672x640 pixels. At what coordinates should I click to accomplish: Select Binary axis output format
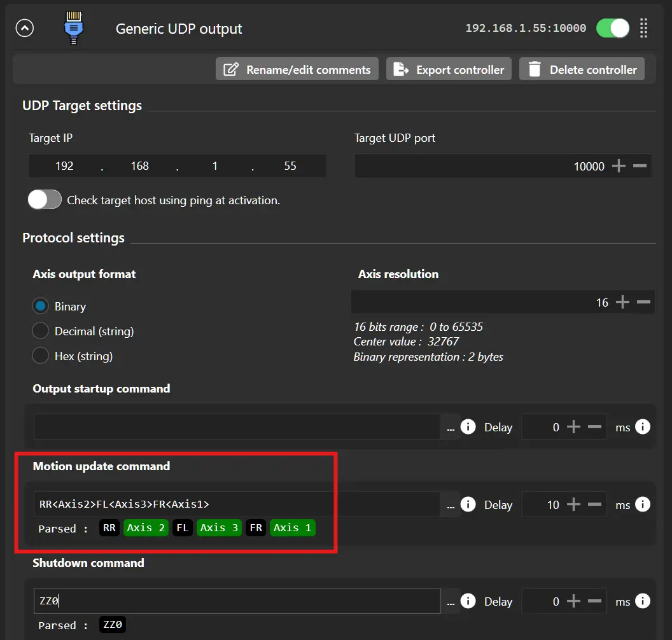coord(40,306)
